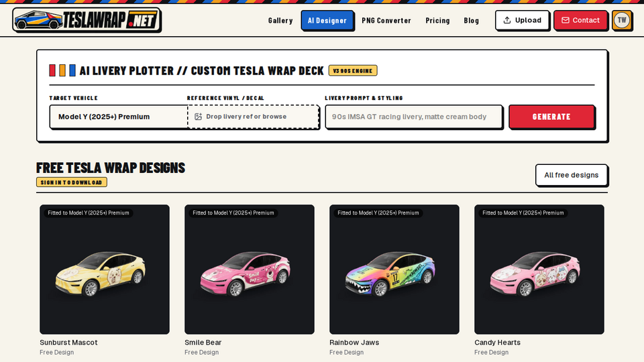
Task: Click Free Design label under Candy Hearts
Action: coord(491,352)
